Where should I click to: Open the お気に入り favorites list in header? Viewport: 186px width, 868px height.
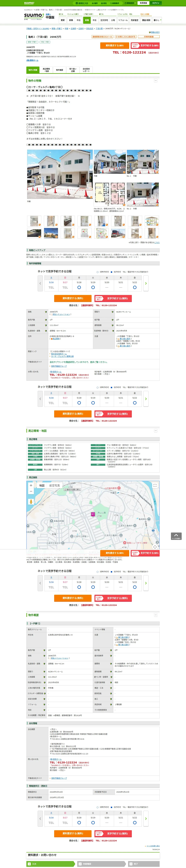tap(82, 3)
